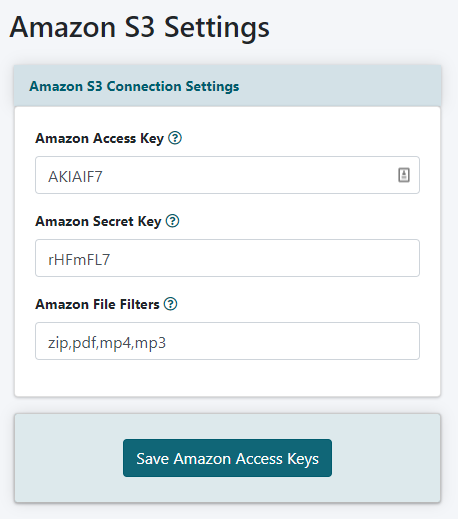This screenshot has width=458, height=519.
Task: Open help tooltip for Amazon Access Key
Action: click(x=175, y=138)
